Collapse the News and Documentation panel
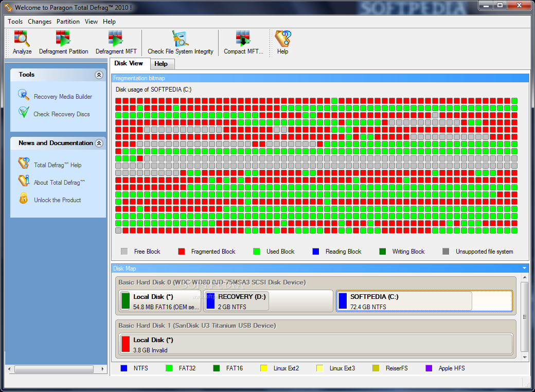The width and height of the screenshot is (535, 392). 99,143
